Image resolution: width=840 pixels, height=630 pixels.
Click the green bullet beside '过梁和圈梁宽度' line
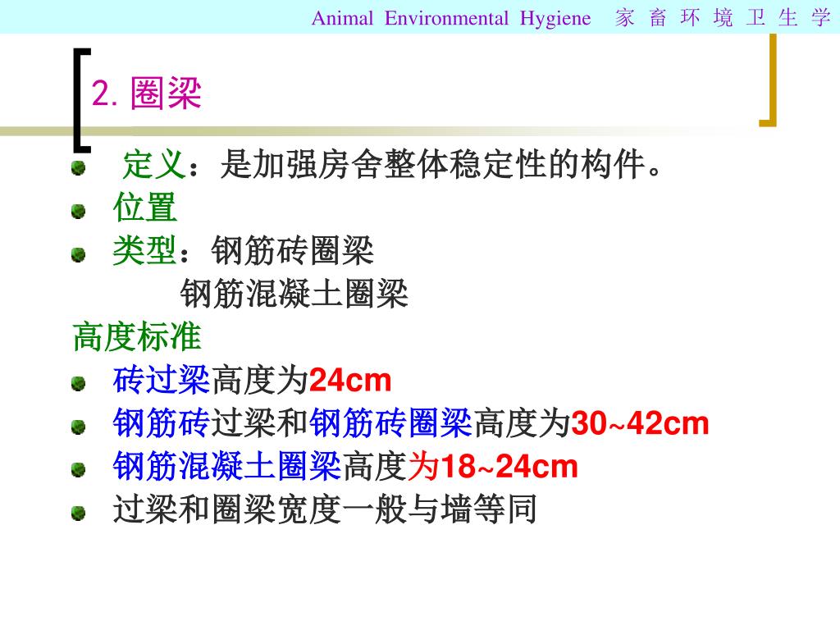click(79, 514)
